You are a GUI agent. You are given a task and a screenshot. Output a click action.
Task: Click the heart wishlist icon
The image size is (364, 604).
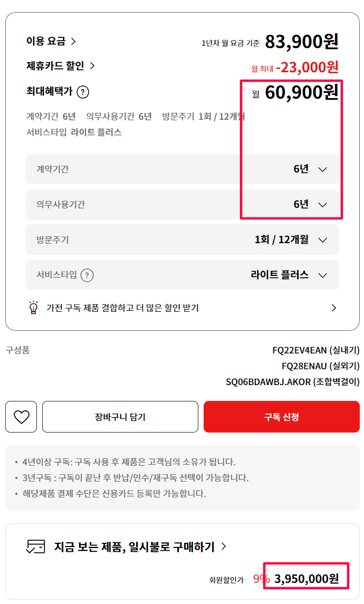point(21,417)
